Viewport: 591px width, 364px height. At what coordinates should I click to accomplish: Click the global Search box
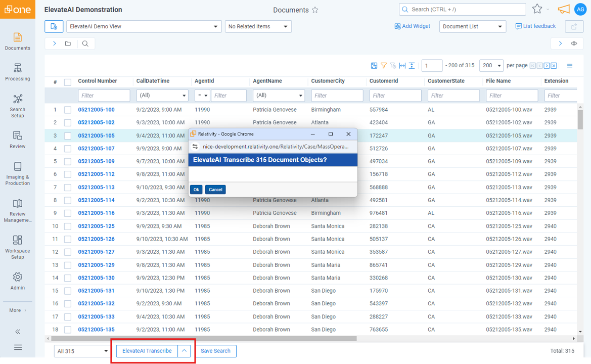pyautogui.click(x=463, y=10)
